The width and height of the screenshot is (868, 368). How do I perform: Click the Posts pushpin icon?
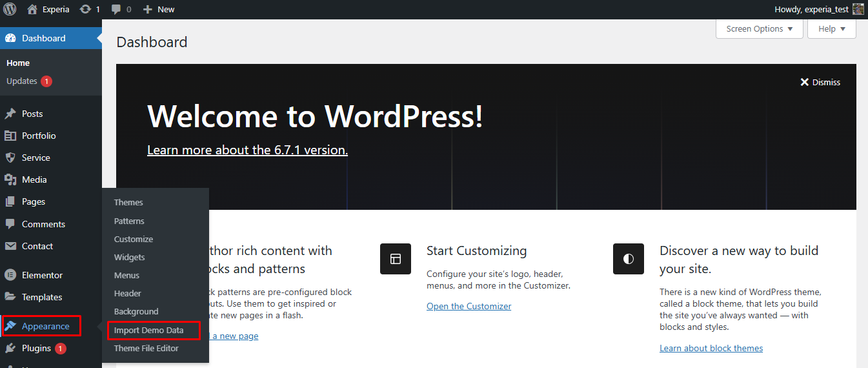[10, 114]
